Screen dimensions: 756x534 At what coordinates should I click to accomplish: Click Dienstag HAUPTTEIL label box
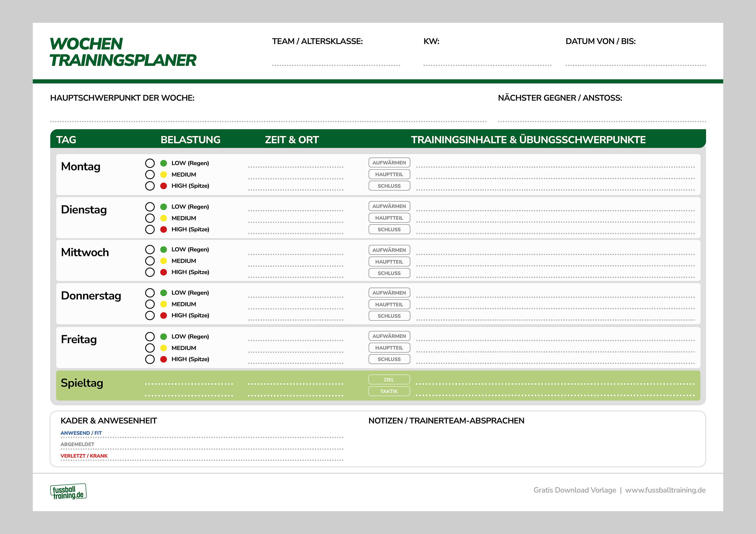(389, 218)
